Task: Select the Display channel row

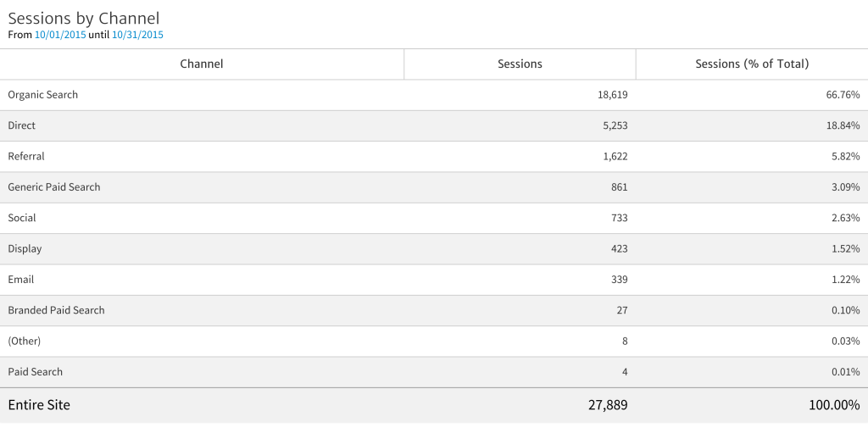Action: click(25, 248)
